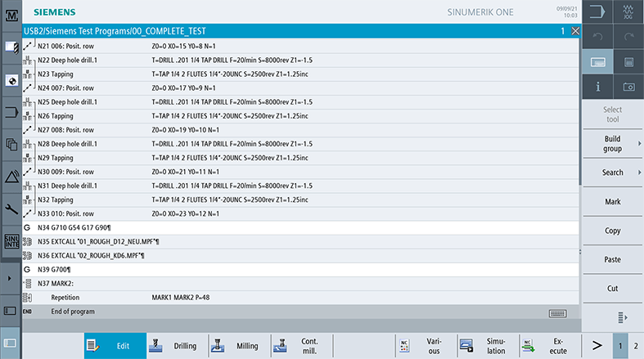Click the G-code icon of line N34
Viewport: 644px width, 359px height.
(27, 227)
